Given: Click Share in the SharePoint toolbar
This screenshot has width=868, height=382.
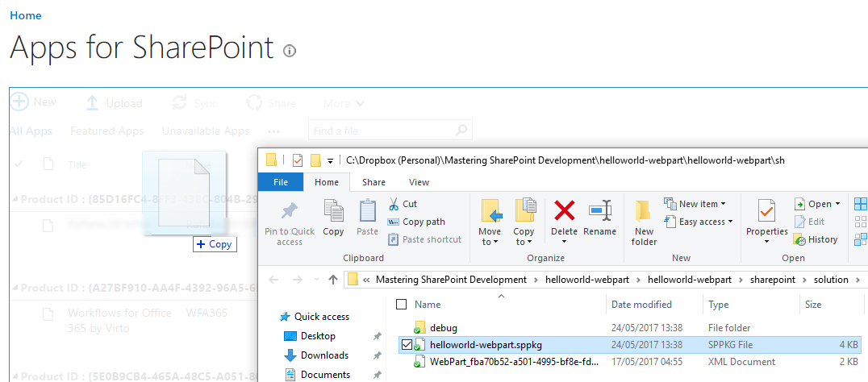Looking at the screenshot, I should click(271, 103).
